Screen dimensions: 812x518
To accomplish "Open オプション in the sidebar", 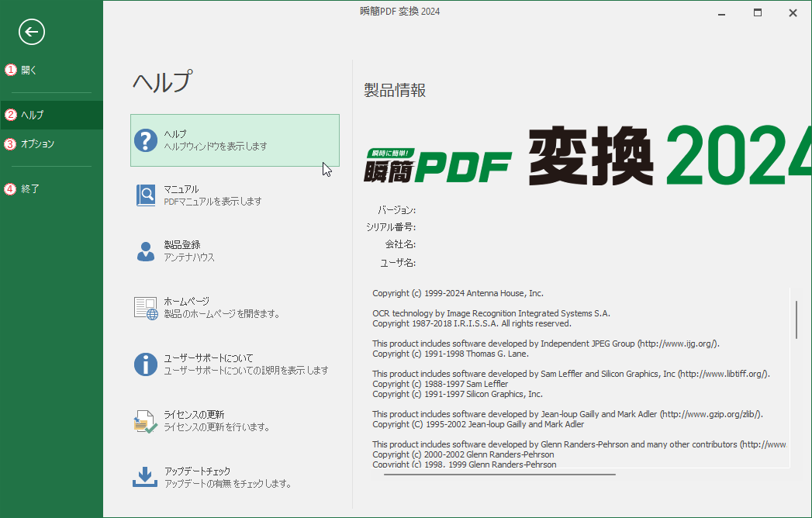I will [x=37, y=144].
